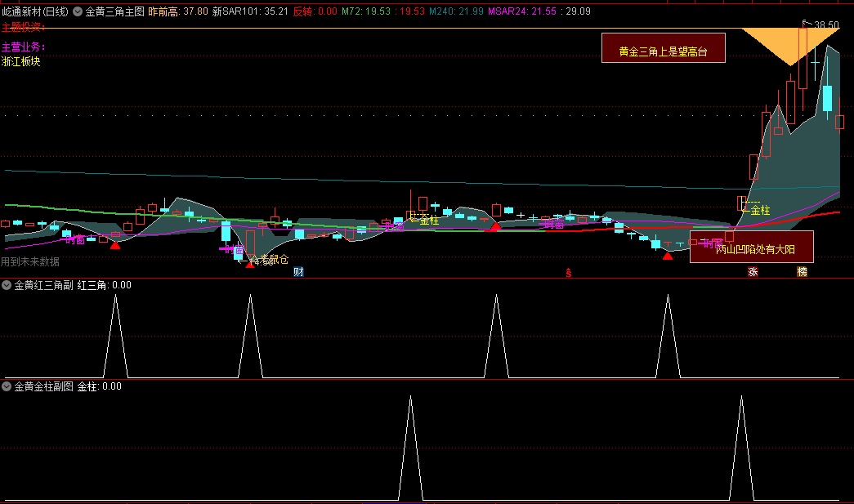Click the 38.50 high price marker
The width and height of the screenshot is (854, 504).
pyautogui.click(x=825, y=25)
